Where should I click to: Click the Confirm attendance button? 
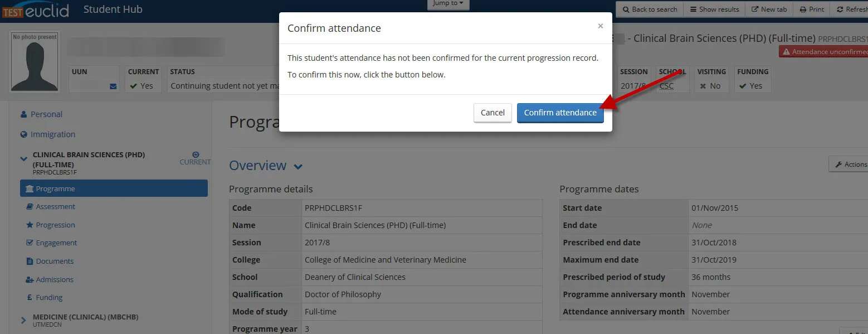click(560, 112)
